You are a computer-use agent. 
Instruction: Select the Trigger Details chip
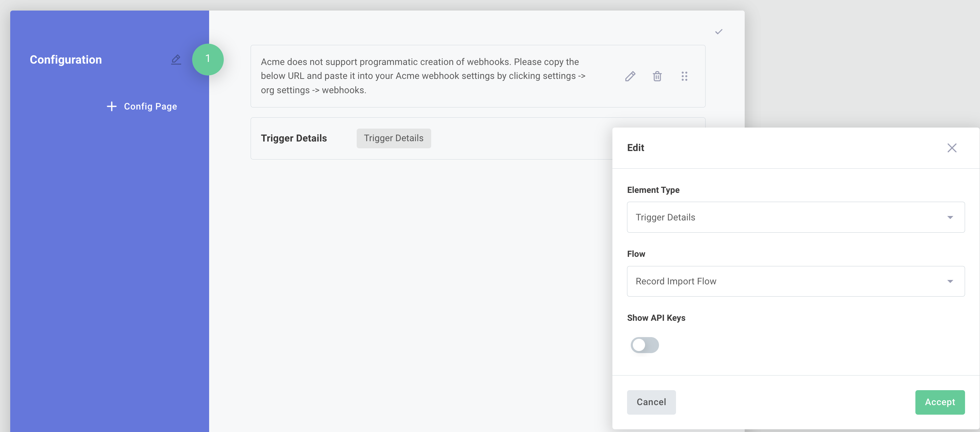tap(394, 138)
